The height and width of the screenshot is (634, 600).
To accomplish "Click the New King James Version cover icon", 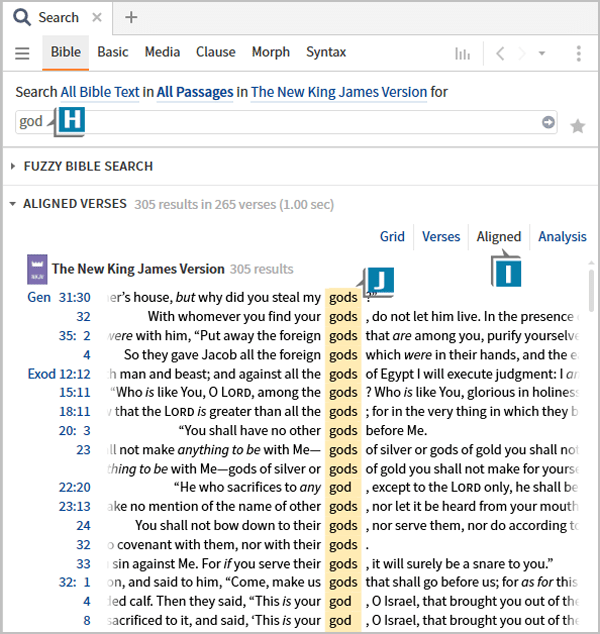I will [37, 269].
